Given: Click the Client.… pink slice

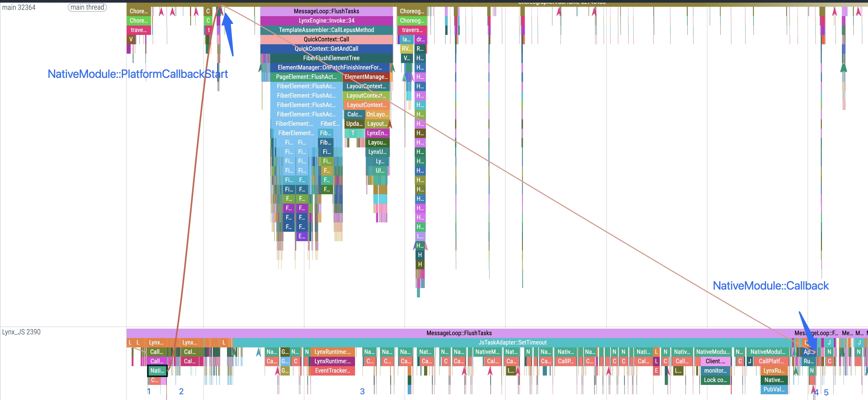Looking at the screenshot, I should point(715,361).
